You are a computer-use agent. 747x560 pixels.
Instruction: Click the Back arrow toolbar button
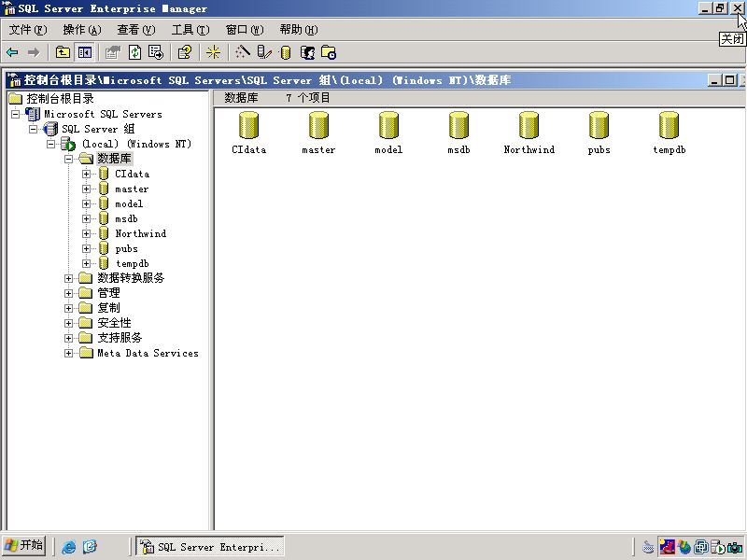pos(12,52)
